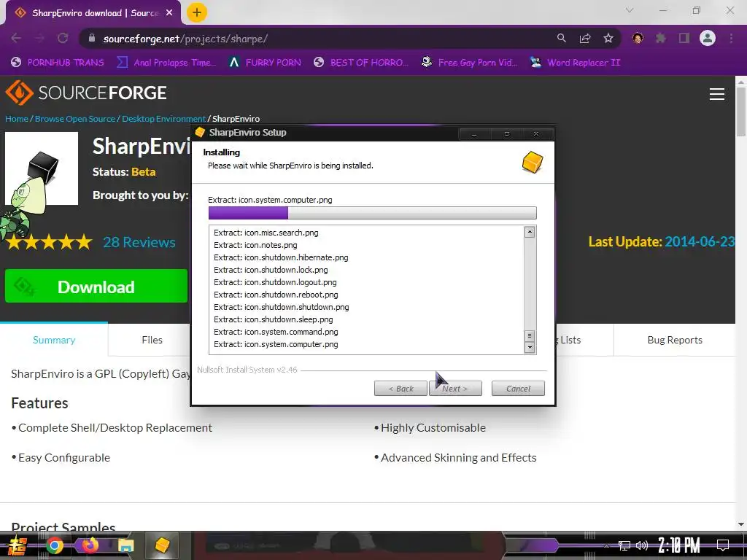Open the extensions puzzle icon
This screenshot has height=560, width=747.
click(x=660, y=38)
